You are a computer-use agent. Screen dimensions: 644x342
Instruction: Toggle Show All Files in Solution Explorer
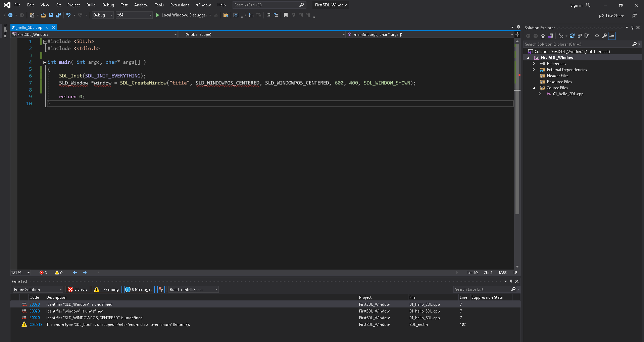(x=587, y=36)
